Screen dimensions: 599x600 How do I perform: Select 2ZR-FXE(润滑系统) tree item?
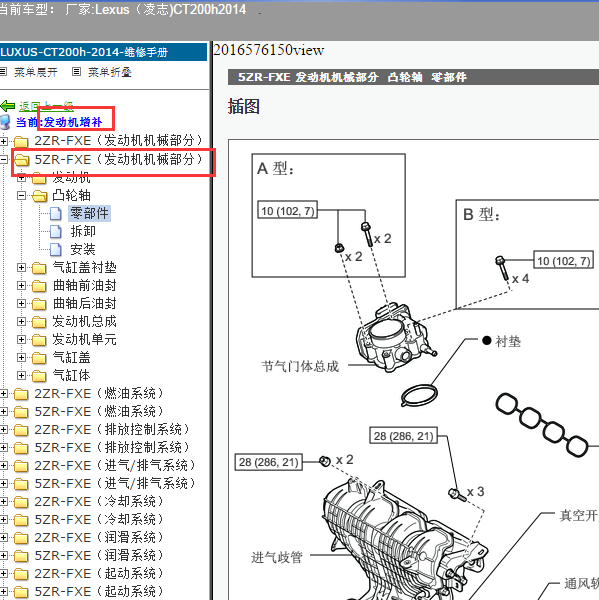tap(99, 537)
